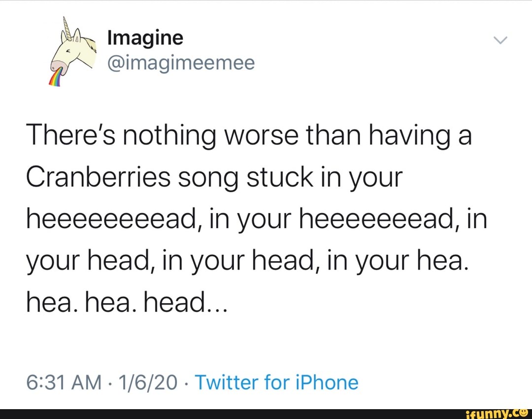
Task: Click the rainbow on the unicorn avatar
Action: pos(55,79)
